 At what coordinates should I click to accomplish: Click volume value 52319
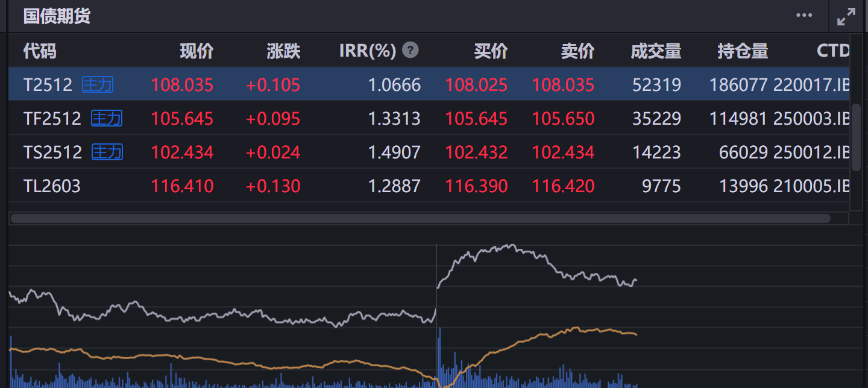[657, 84]
